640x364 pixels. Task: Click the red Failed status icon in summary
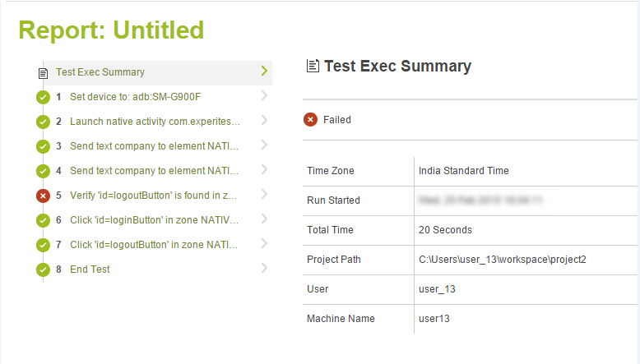[x=310, y=120]
